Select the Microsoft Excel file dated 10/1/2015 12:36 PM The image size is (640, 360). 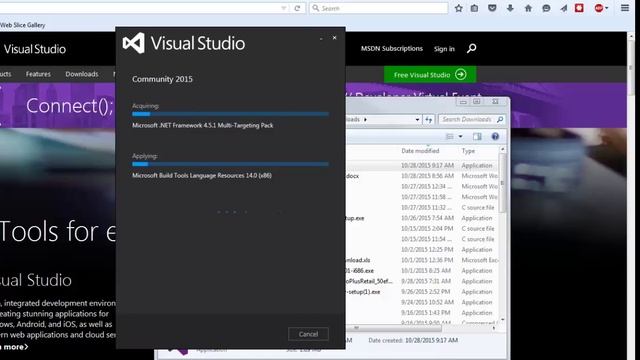coord(422,260)
